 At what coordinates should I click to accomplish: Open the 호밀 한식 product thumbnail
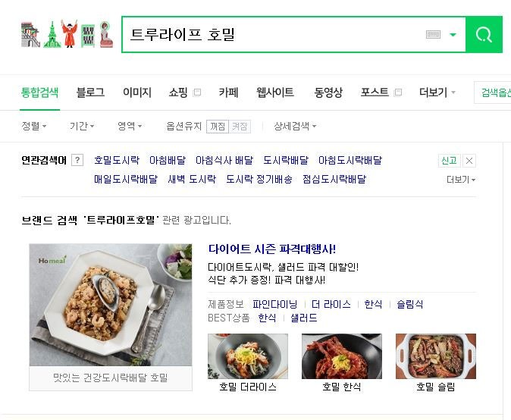[341, 356]
